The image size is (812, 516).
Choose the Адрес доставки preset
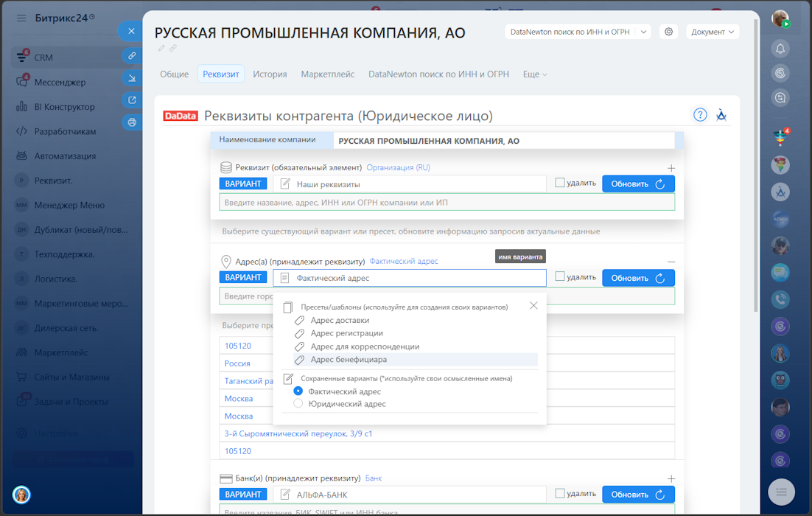[340, 321]
